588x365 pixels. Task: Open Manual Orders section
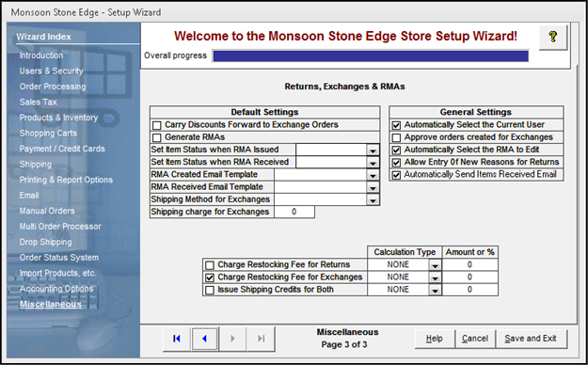coord(47,211)
